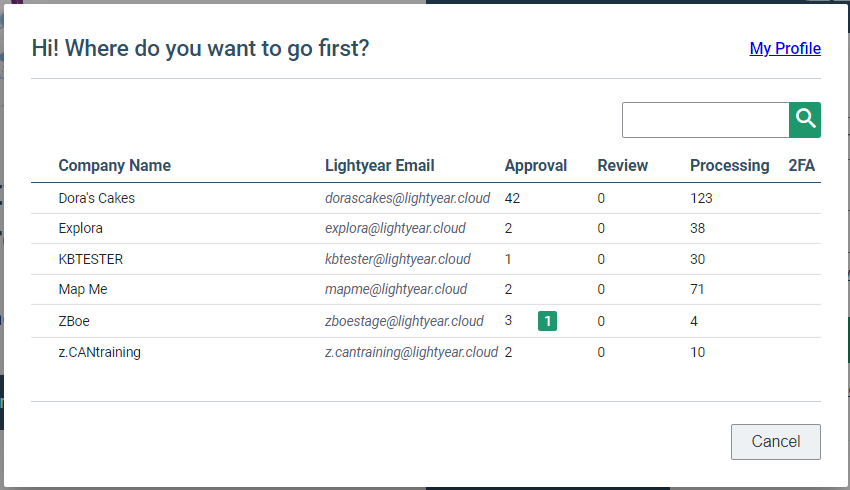850x490 pixels.
Task: Click the Lightyear Email column header
Action: pos(380,166)
